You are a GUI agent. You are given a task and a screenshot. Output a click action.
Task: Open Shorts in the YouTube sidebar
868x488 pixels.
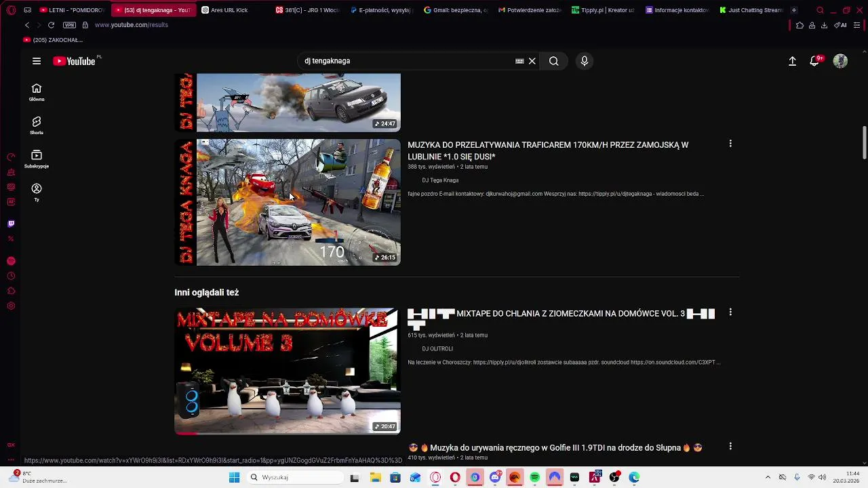point(37,125)
